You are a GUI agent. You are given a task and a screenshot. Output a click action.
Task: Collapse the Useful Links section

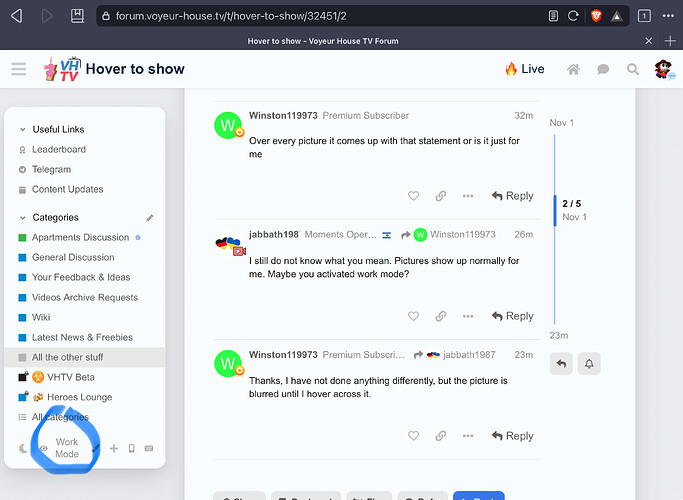[x=24, y=129]
